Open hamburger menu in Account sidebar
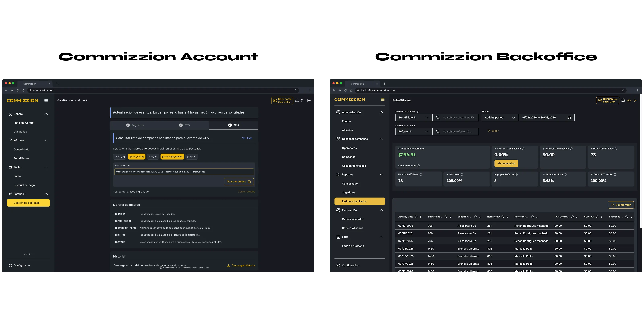 [46, 100]
